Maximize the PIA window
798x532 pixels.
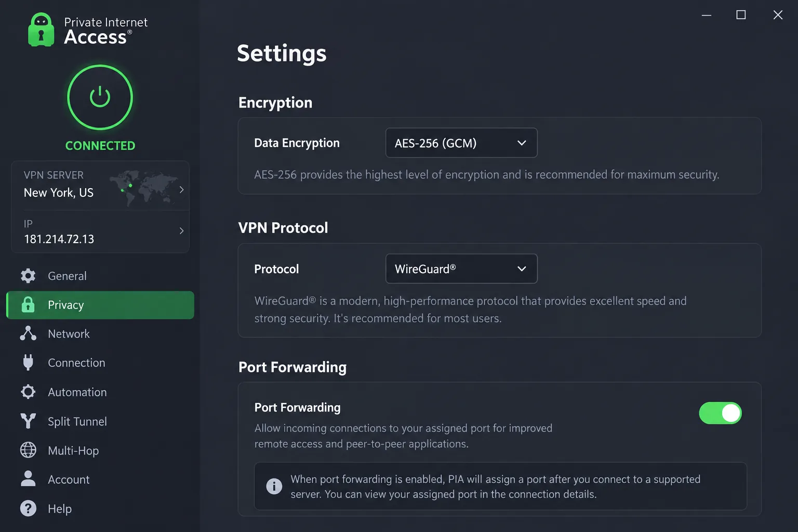[x=741, y=15]
